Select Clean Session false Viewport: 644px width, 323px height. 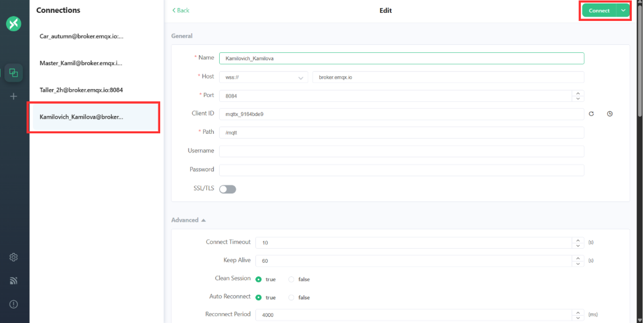tap(299, 279)
